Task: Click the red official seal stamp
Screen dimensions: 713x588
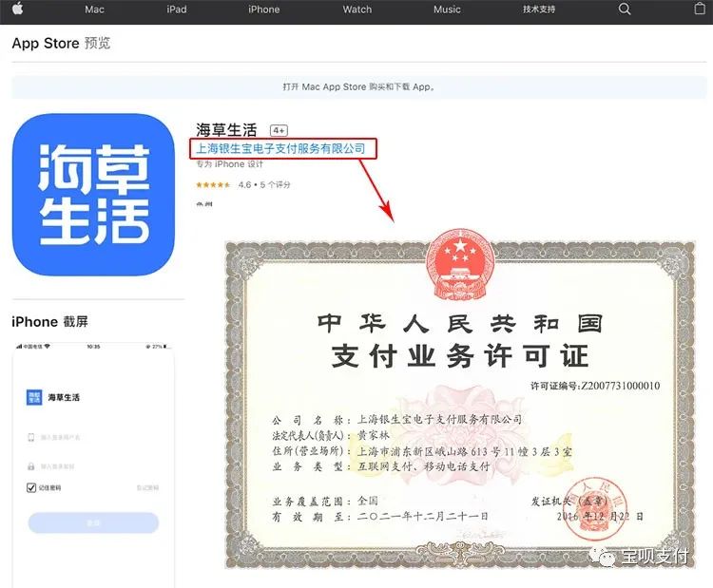Action: click(596, 508)
